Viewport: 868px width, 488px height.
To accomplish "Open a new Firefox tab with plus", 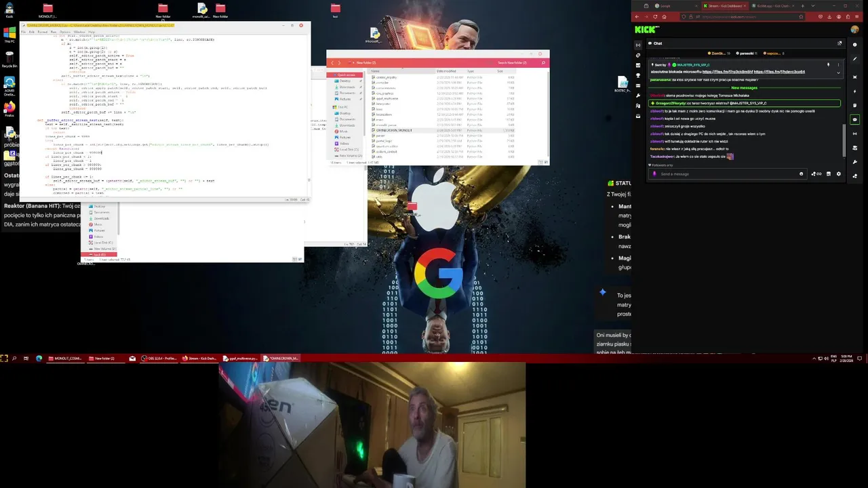I will point(802,6).
